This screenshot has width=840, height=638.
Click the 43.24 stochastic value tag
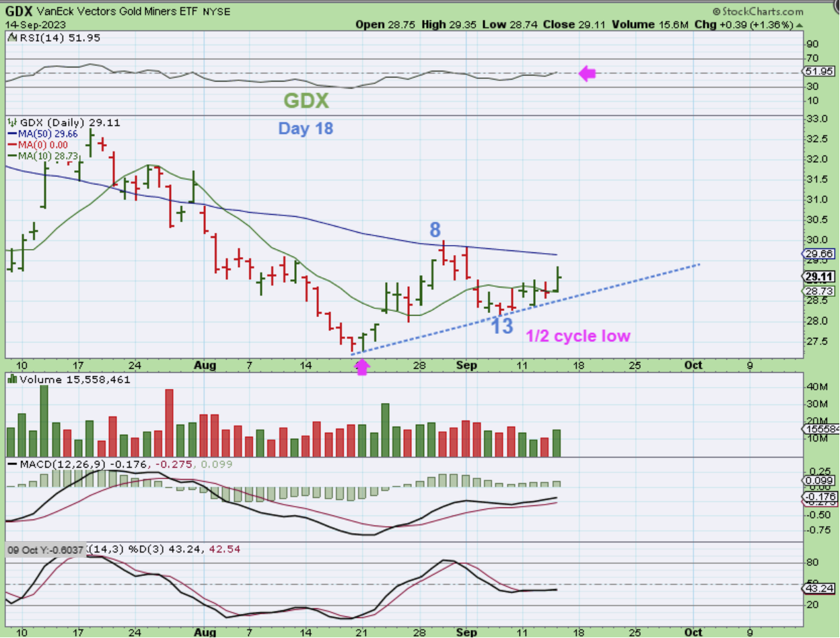(819, 588)
